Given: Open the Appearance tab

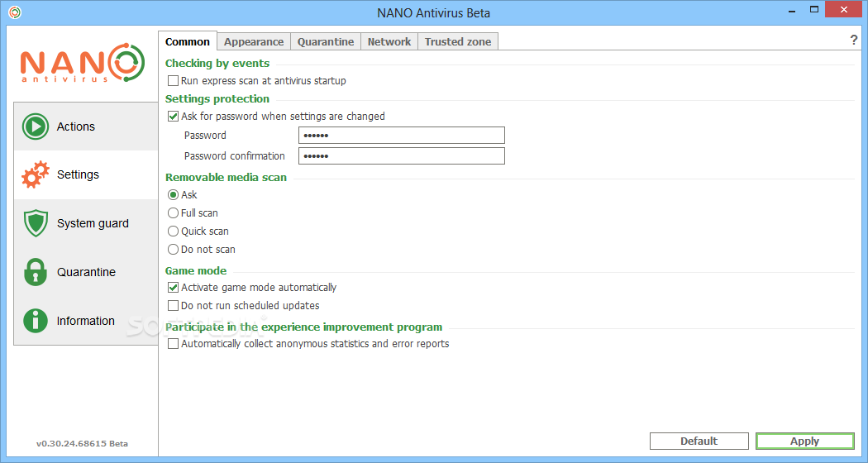Looking at the screenshot, I should click(x=254, y=42).
